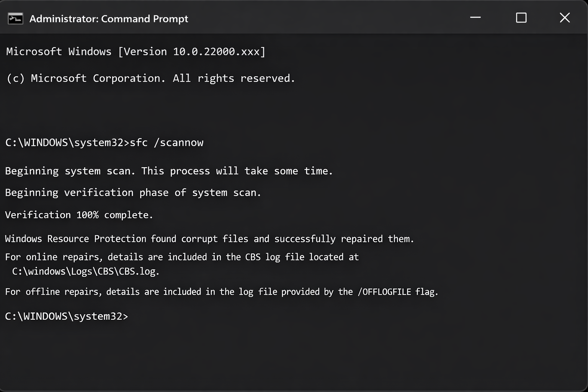Image resolution: width=588 pixels, height=392 pixels.
Task: Click the Administrator: Command Prompt title text
Action: (108, 19)
